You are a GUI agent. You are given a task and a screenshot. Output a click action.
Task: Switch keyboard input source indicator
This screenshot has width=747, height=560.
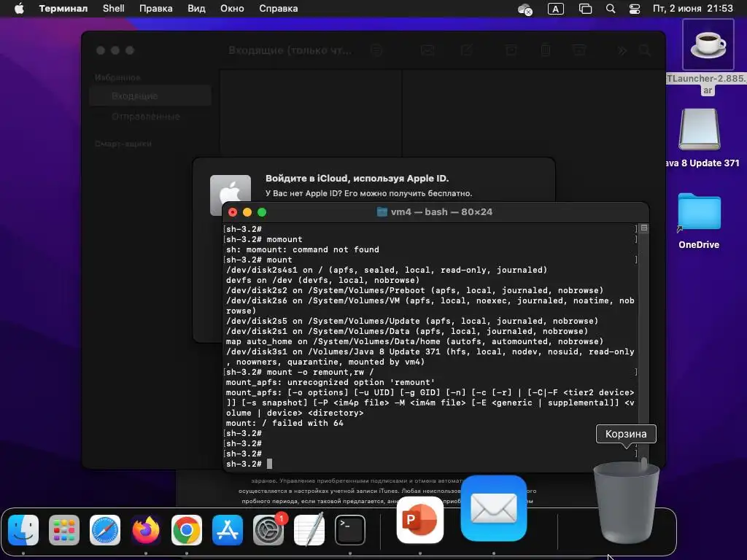555,9
